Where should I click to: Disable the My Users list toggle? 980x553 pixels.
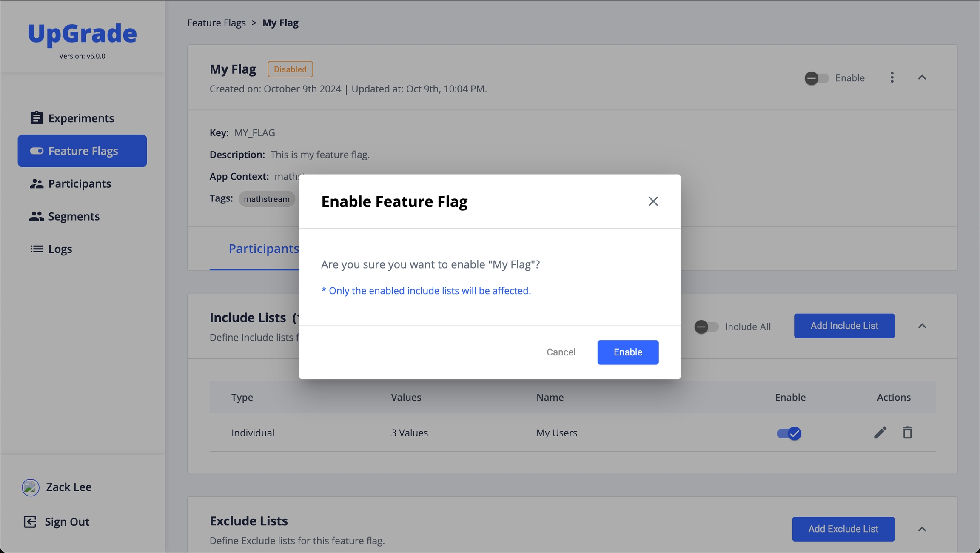[x=789, y=433]
